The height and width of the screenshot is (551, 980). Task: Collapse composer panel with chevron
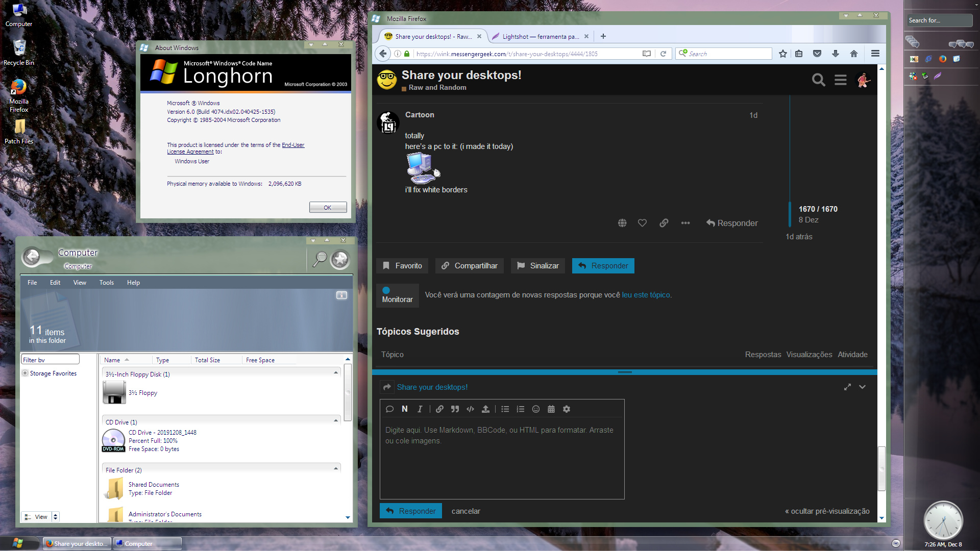pos(862,387)
